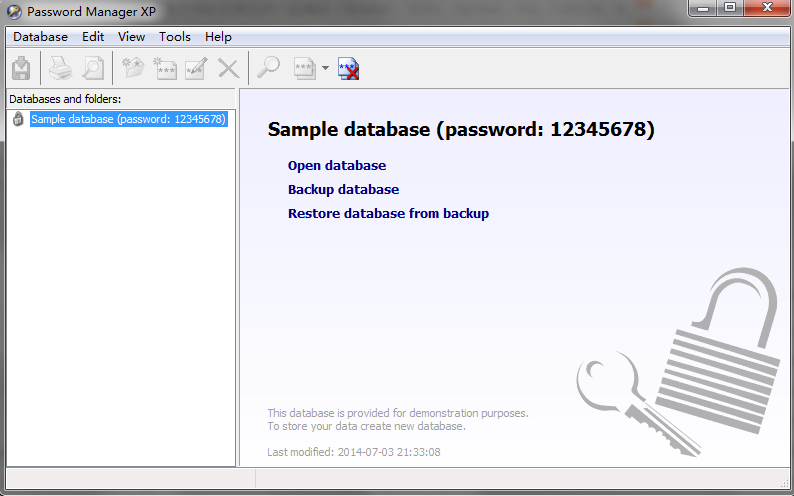The width and height of the screenshot is (794, 496).
Task: Click the Copy password toolbar icon
Action: coord(305,68)
